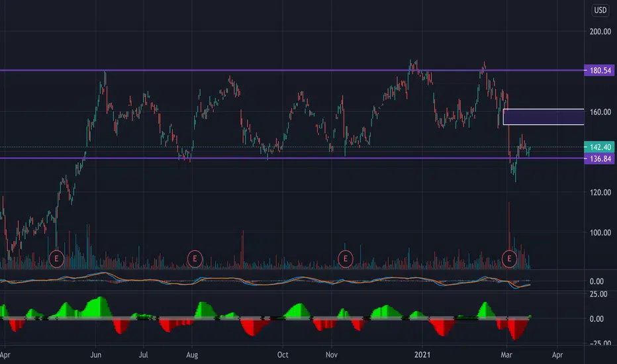Viewport: 617px width, 364px height.
Task: Click the Oct date label
Action: pos(283,355)
